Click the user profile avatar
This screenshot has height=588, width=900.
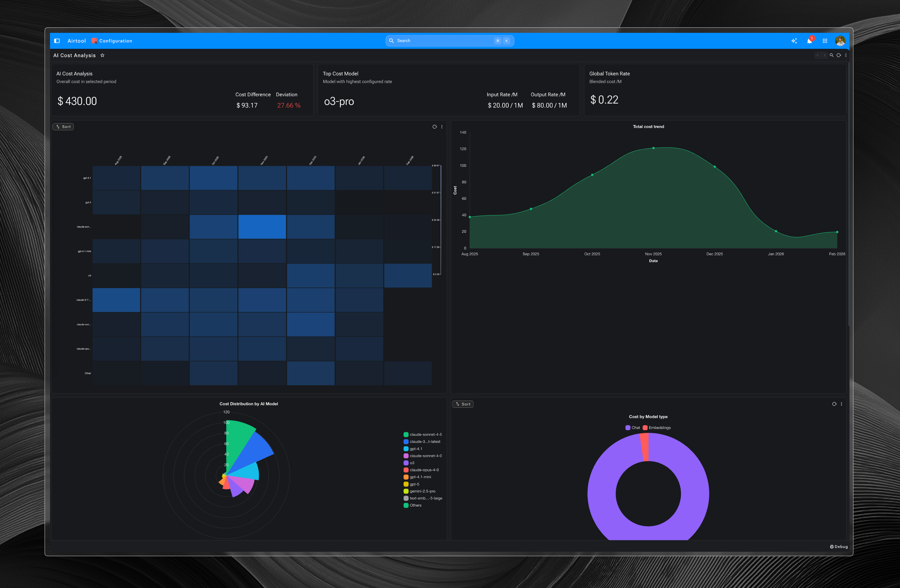point(840,41)
